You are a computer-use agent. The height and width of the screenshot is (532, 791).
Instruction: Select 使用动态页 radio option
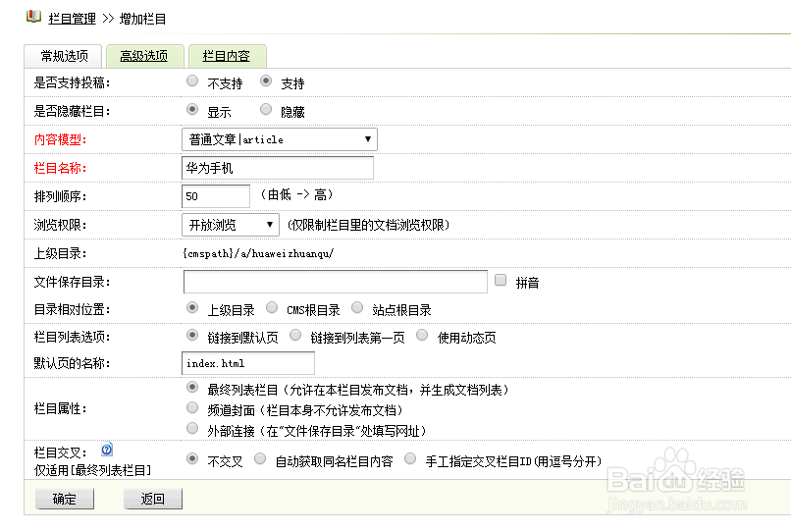422,335
